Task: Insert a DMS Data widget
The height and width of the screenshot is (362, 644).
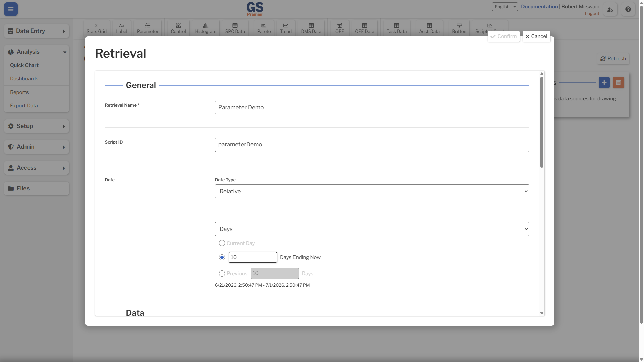Action: point(311,28)
